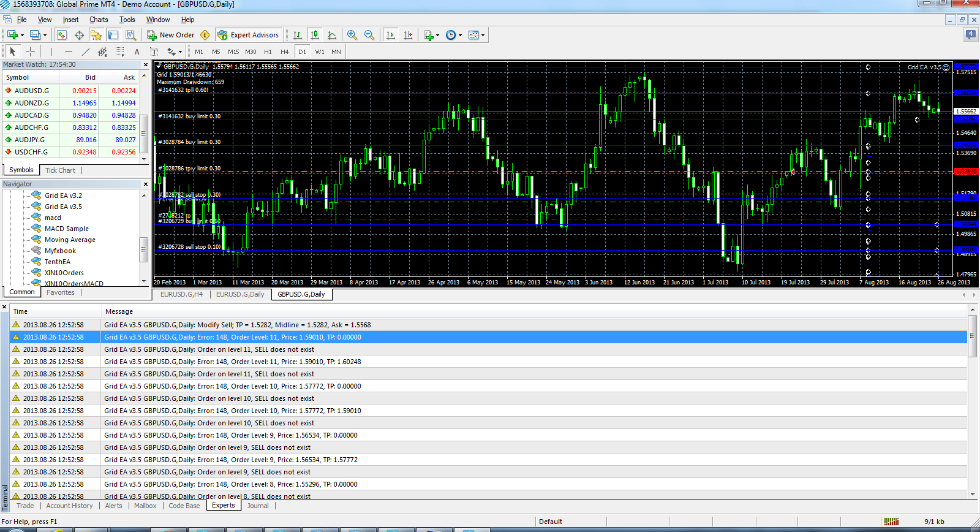The height and width of the screenshot is (532, 980).
Task: Open the new chart dropdown arrow
Action: pyautogui.click(x=22, y=35)
